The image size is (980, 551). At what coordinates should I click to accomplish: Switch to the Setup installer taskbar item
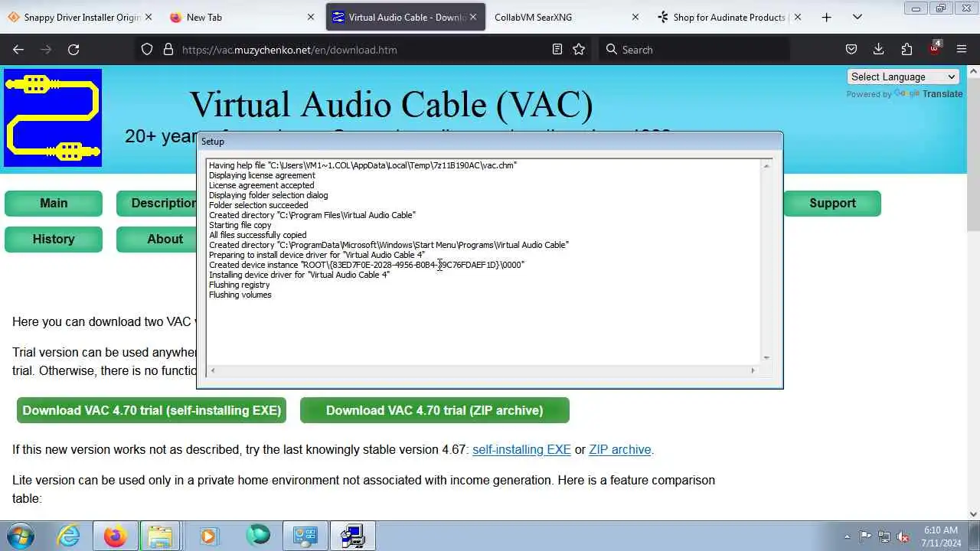[352, 536]
